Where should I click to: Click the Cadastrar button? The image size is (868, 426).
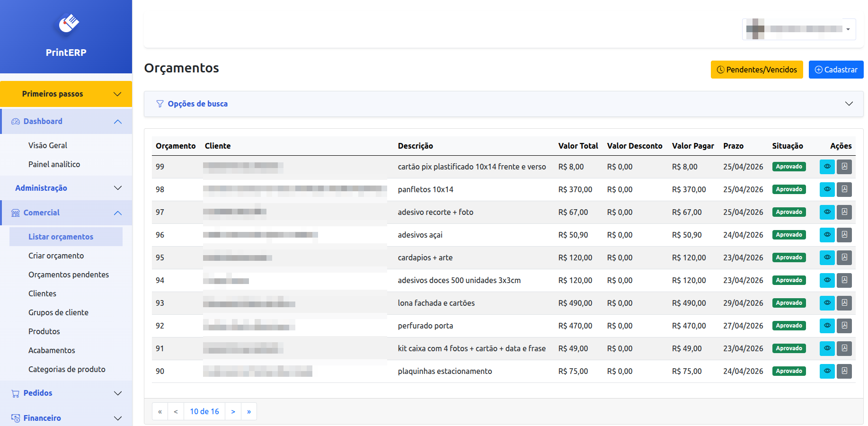pos(836,70)
